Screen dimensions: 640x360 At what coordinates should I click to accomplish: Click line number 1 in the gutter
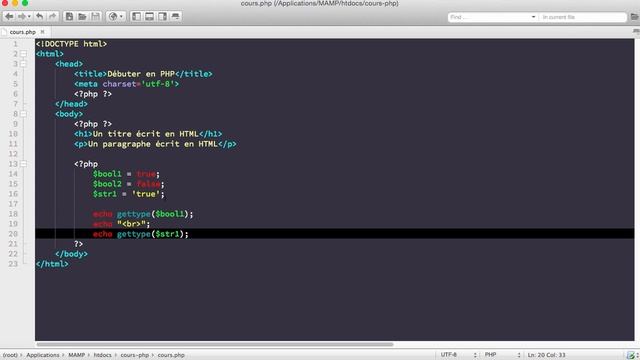pyautogui.click(x=15, y=44)
